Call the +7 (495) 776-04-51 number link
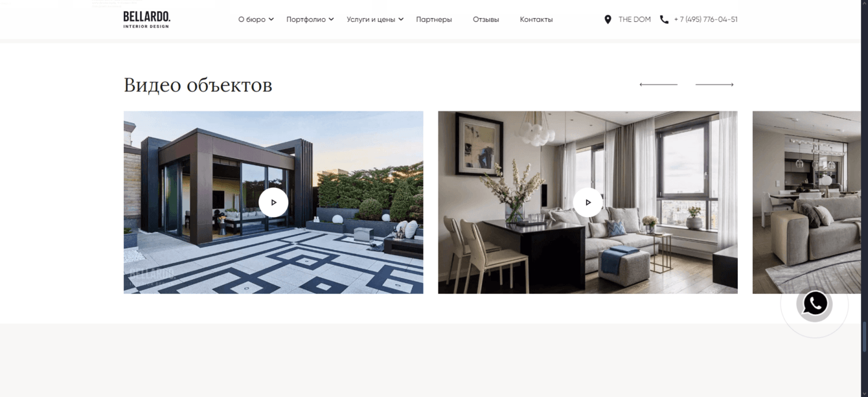The height and width of the screenshot is (397, 868). tap(705, 19)
